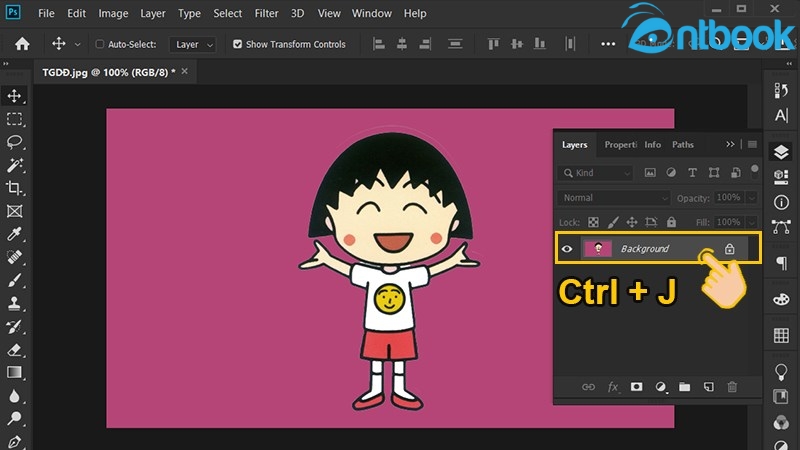This screenshot has width=800, height=450.
Task: Add a layer mask from the Layers panel
Action: (636, 386)
